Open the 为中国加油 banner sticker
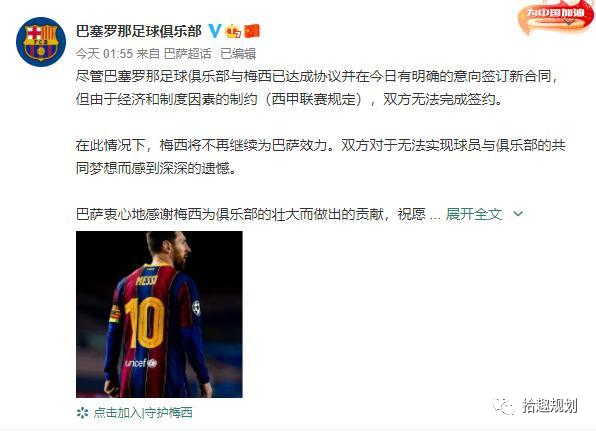This screenshot has height=431, width=596. pyautogui.click(x=555, y=17)
